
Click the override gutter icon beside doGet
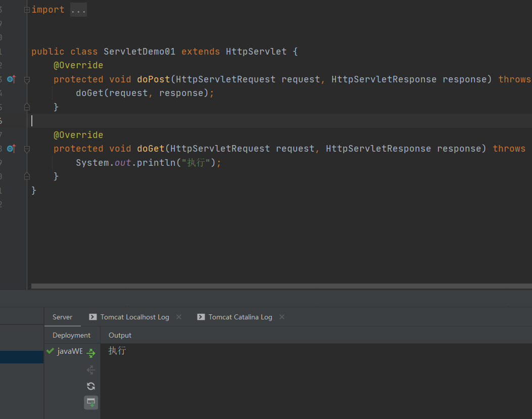coord(12,149)
